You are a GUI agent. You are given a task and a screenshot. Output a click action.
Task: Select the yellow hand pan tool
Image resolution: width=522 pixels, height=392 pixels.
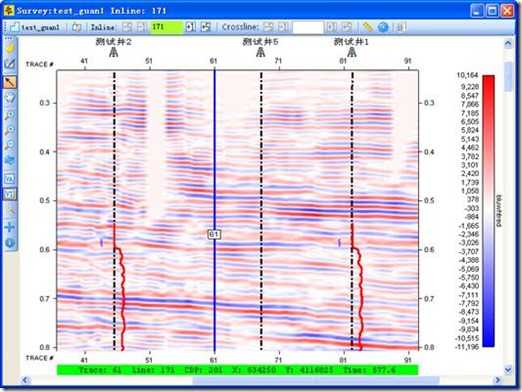(10, 48)
